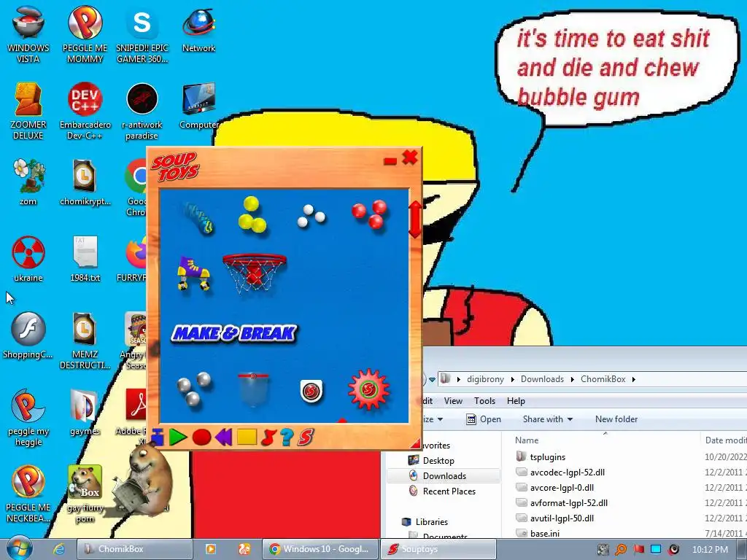Select the Network desktop icon
Image resolution: width=747 pixels, height=560 pixels.
point(198,29)
